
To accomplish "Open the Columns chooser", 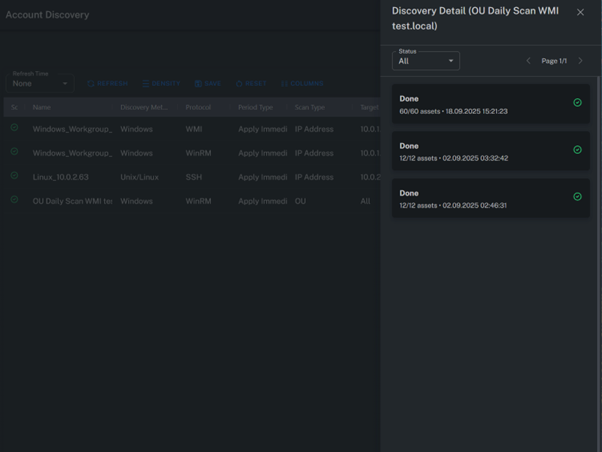I will click(x=302, y=84).
